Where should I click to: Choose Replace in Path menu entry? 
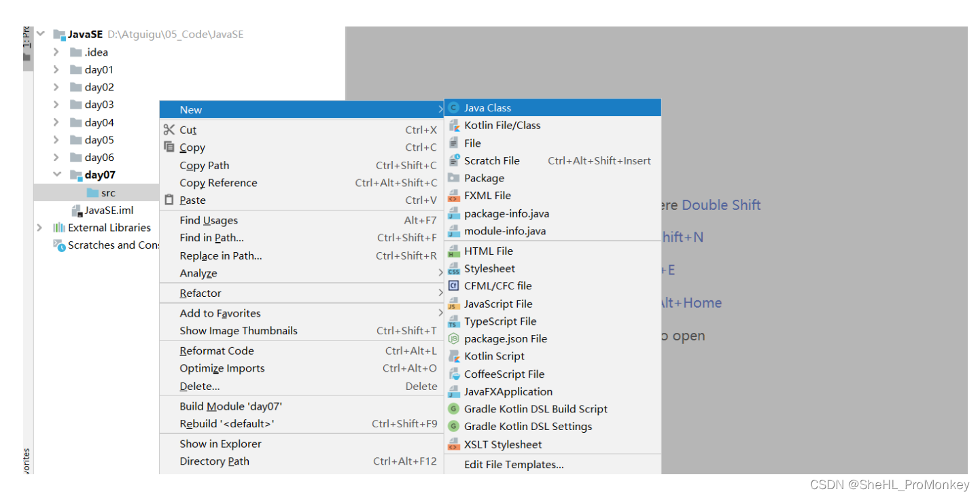click(302, 255)
